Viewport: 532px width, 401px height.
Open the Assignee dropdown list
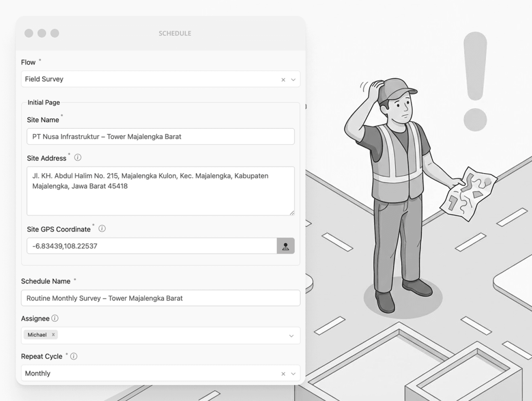click(x=291, y=336)
